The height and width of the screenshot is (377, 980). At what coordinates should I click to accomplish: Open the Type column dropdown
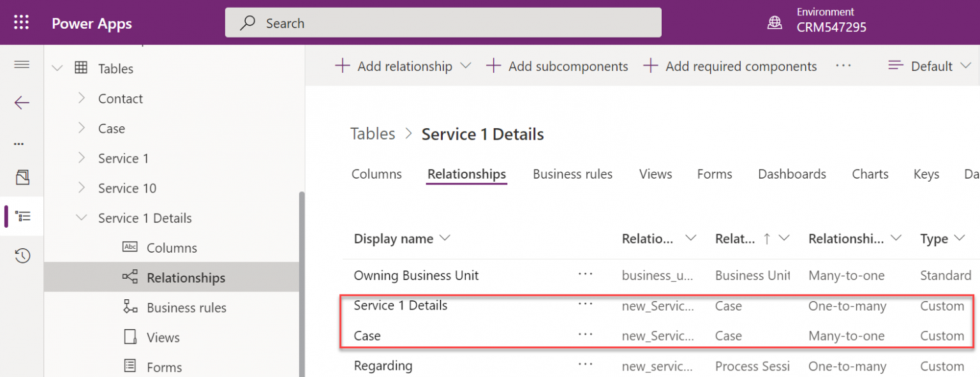point(959,239)
